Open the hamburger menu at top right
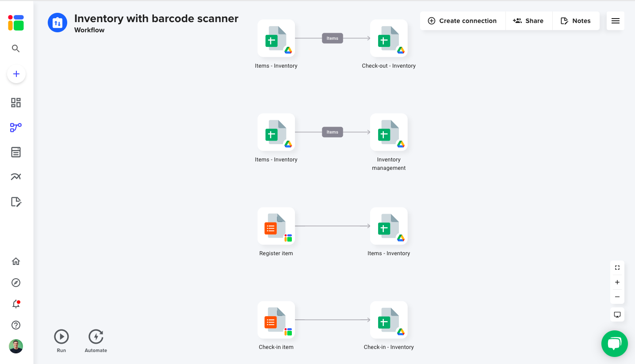This screenshot has width=635, height=364. 615,21
